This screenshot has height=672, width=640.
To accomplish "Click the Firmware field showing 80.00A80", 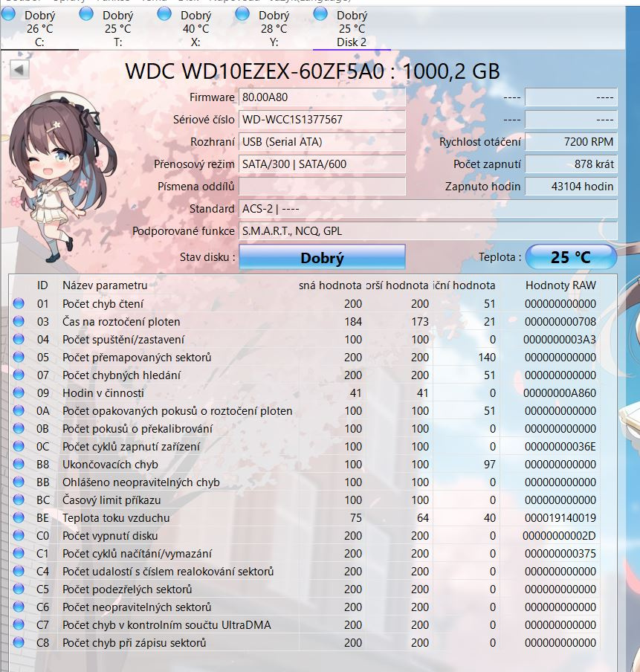I will (x=322, y=97).
